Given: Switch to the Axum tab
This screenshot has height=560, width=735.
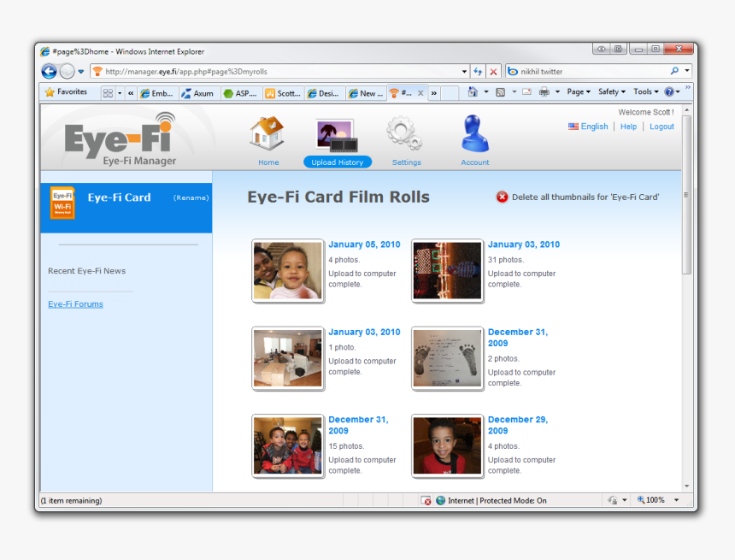Looking at the screenshot, I should click(198, 93).
